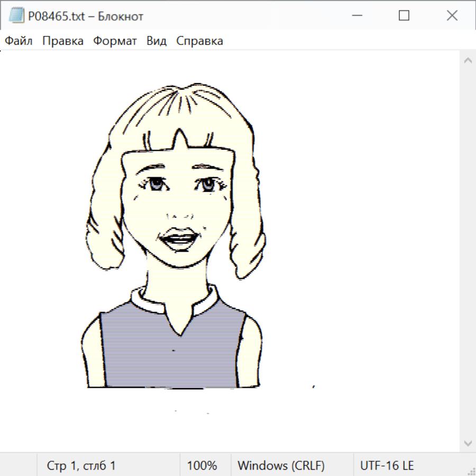The width and height of the screenshot is (476, 476).
Task: Maximize the Блокнот window
Action: (404, 16)
